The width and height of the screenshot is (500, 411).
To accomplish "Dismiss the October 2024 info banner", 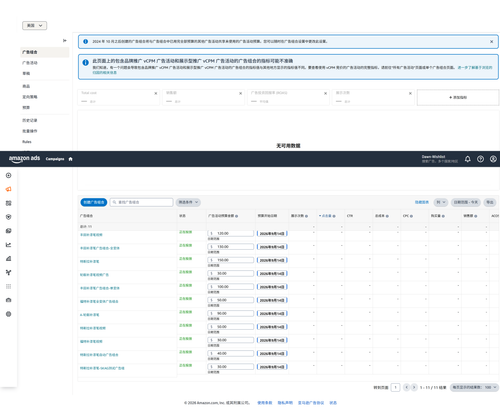I will pos(491,42).
